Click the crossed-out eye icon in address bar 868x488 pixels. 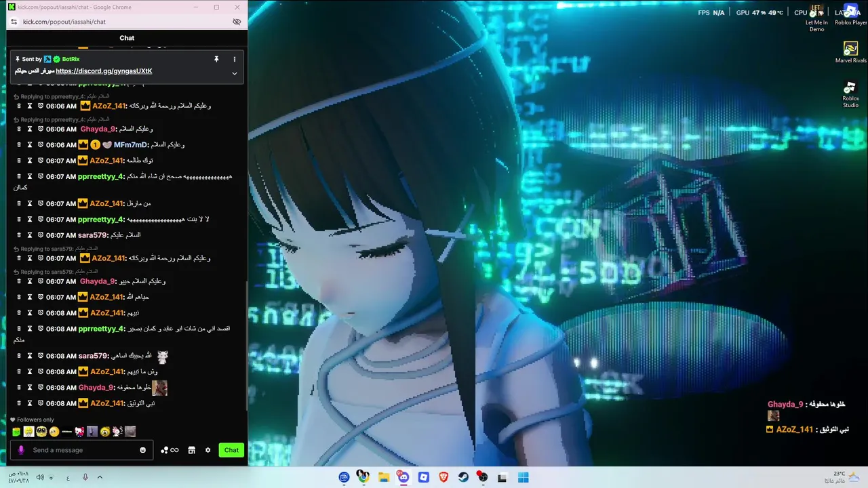237,22
